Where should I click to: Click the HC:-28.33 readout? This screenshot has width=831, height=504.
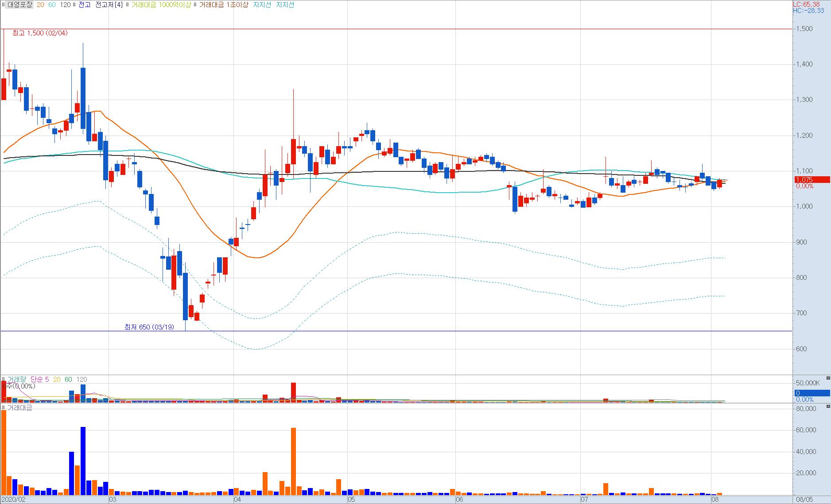808,10
